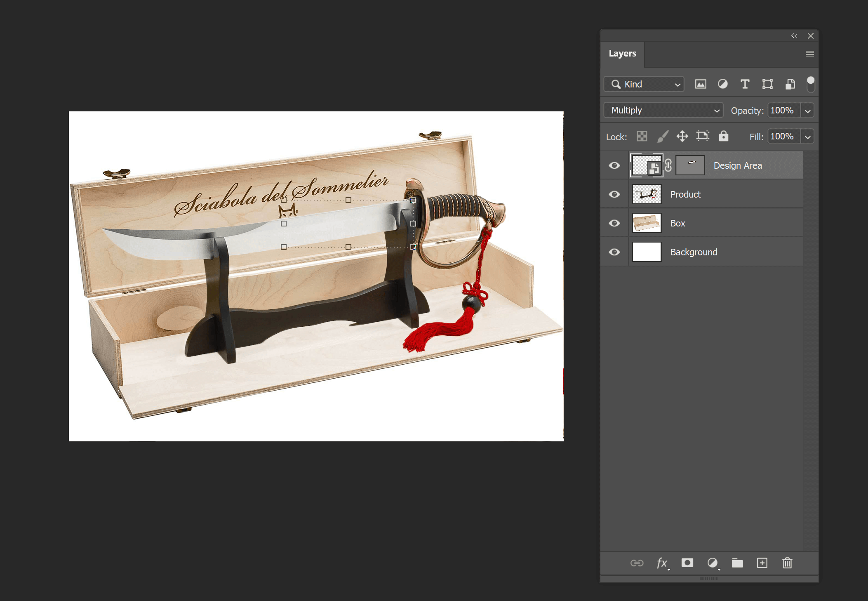Select the Box layer name
This screenshot has width=868, height=601.
click(x=677, y=223)
